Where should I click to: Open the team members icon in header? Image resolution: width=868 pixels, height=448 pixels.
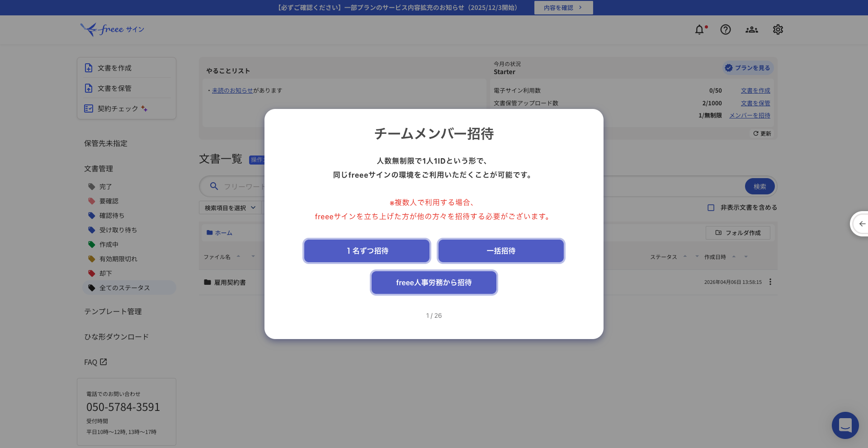[x=752, y=30]
